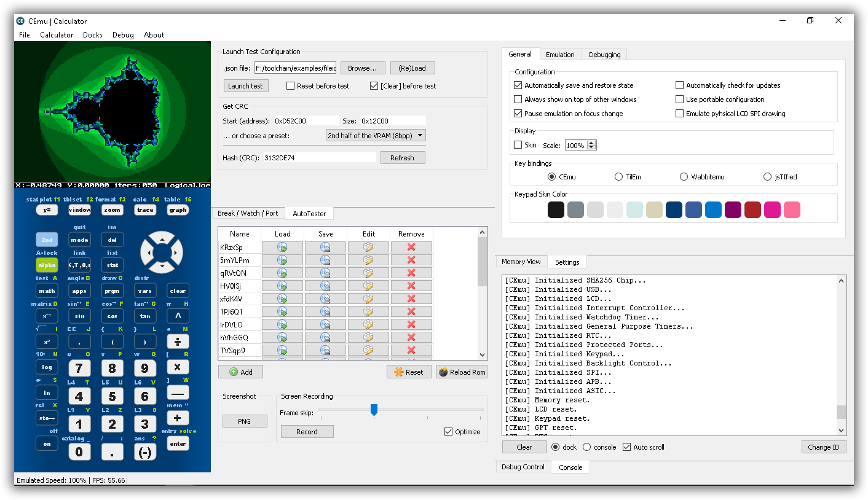The width and height of the screenshot is (868, 500).
Task: Remove the HV0lSj test with the red X
Action: click(x=411, y=285)
